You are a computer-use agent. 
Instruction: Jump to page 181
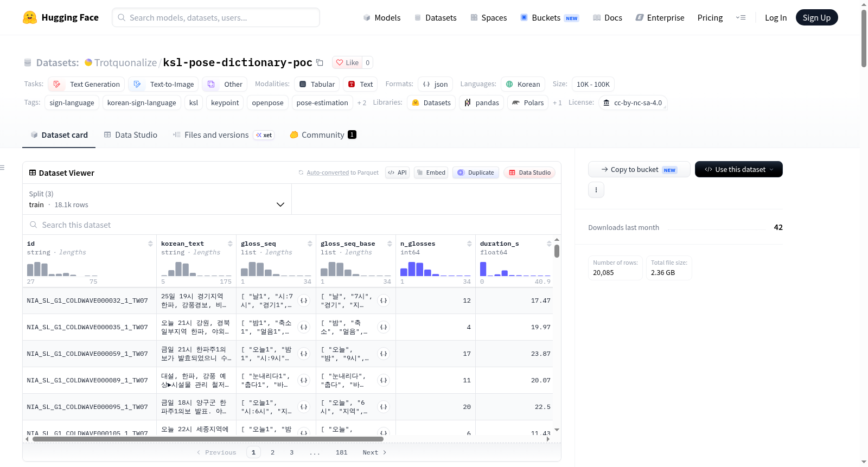[x=341, y=452]
